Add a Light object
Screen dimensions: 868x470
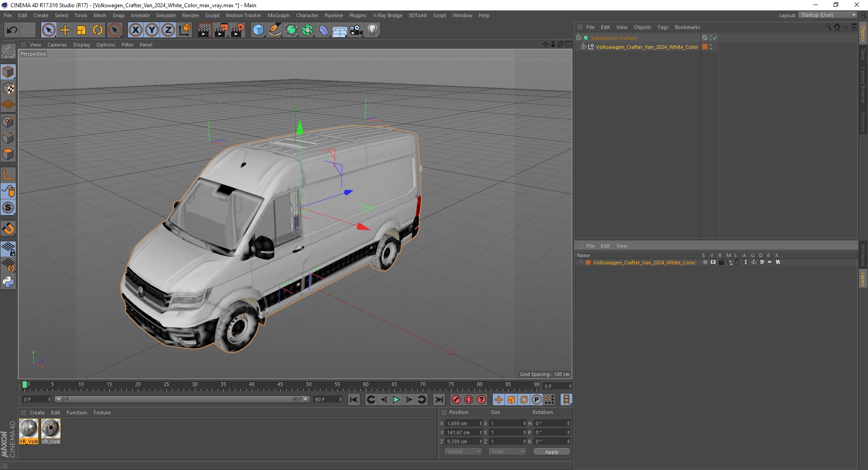(373, 30)
